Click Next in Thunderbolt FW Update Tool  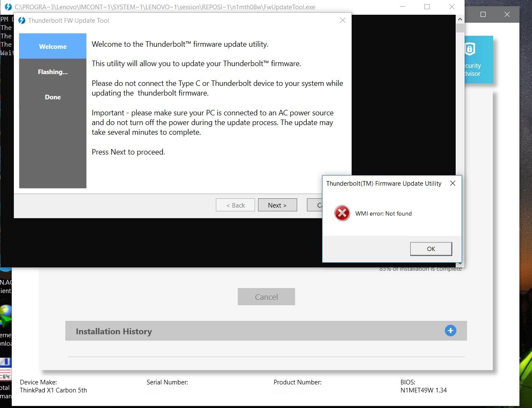click(277, 205)
